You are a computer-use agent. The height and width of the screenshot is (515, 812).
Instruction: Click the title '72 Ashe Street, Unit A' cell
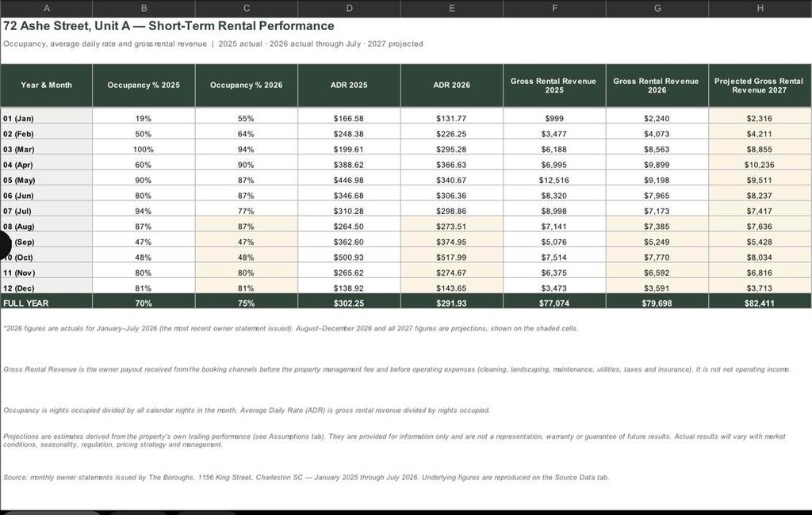169,26
